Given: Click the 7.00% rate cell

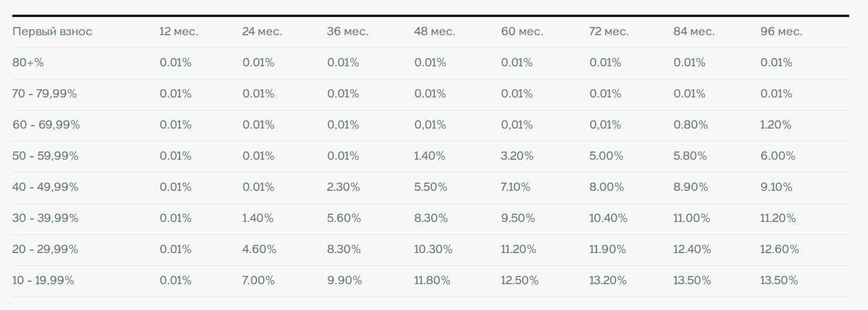Looking at the screenshot, I should point(259,281).
